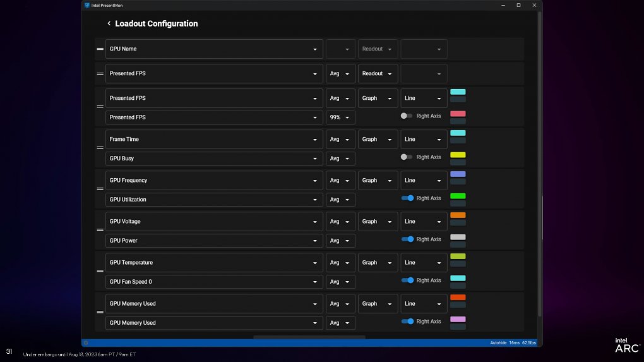Viewport: 644px width, 362px height.
Task: Pick the pink color swatch for second GPU Memory Used
Action: [x=458, y=319]
